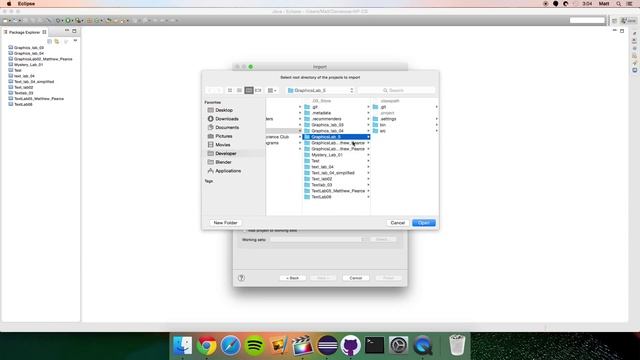The height and width of the screenshot is (360, 640).
Task: Click Back in the Import wizard
Action: [x=293, y=278]
